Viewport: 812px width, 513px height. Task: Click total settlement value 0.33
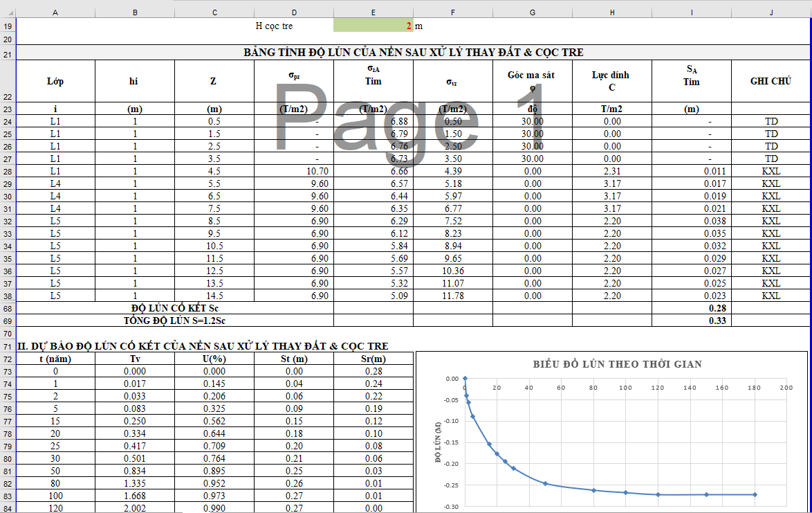[x=716, y=321]
